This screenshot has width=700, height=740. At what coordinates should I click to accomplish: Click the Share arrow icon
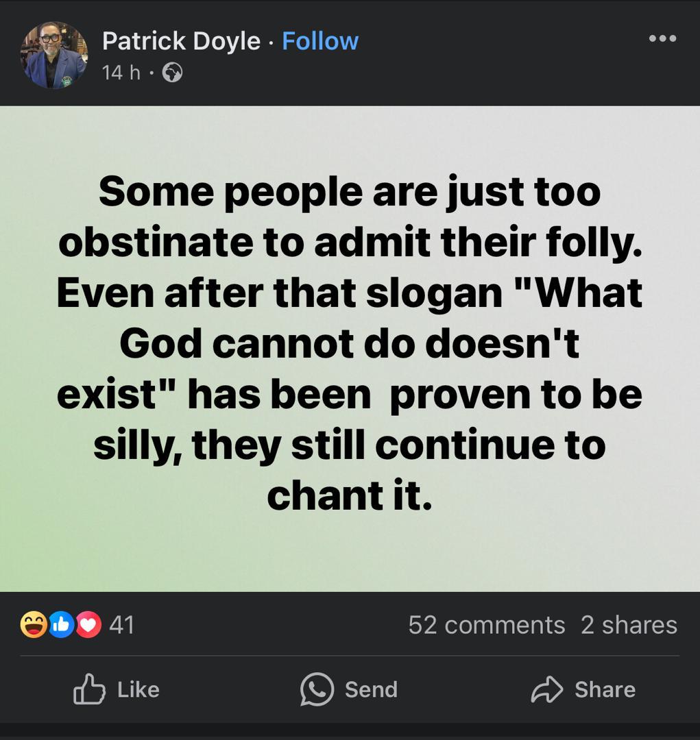pos(546,689)
